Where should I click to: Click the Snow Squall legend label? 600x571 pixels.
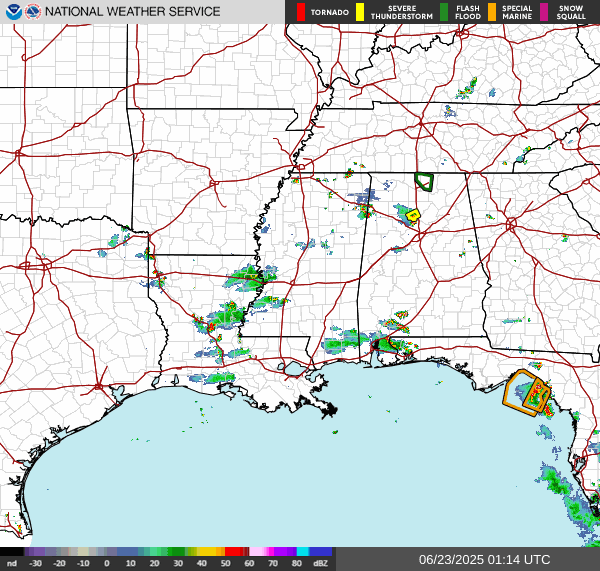tap(571, 12)
